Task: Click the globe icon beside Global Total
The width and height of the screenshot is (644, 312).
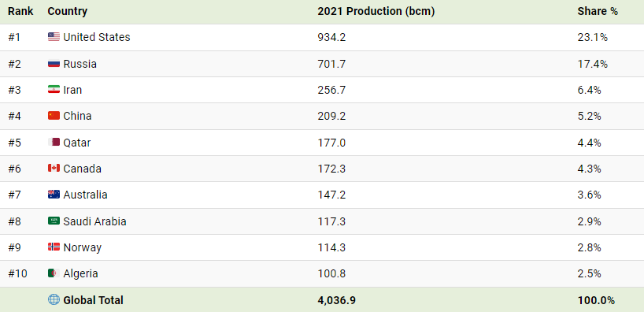Action: 54,299
